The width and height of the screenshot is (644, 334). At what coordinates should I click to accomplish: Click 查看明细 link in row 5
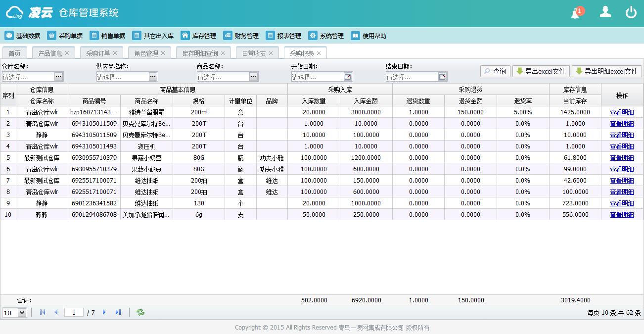622,158
